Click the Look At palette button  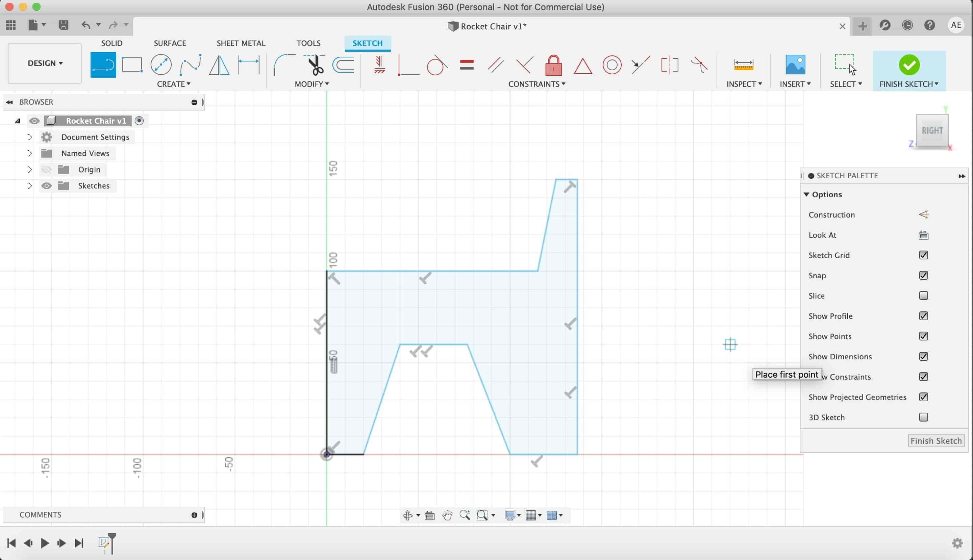[x=923, y=235]
